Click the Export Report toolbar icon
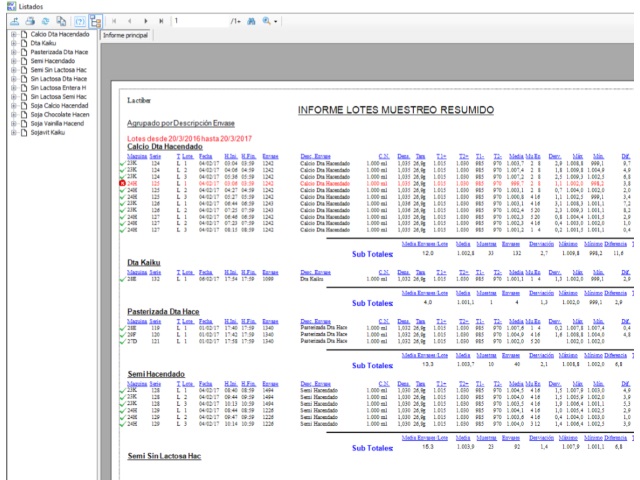Screen dimensions: 640x480 pyautogui.click(x=15, y=21)
